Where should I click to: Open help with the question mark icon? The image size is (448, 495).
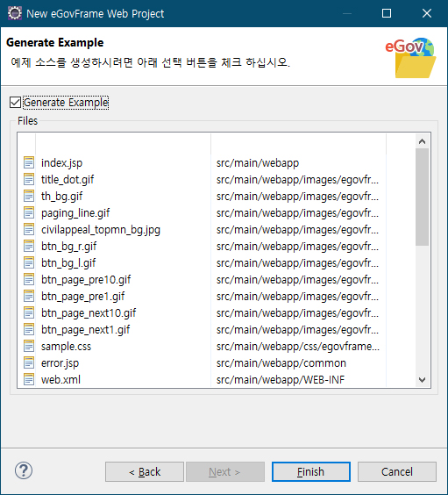(x=24, y=470)
